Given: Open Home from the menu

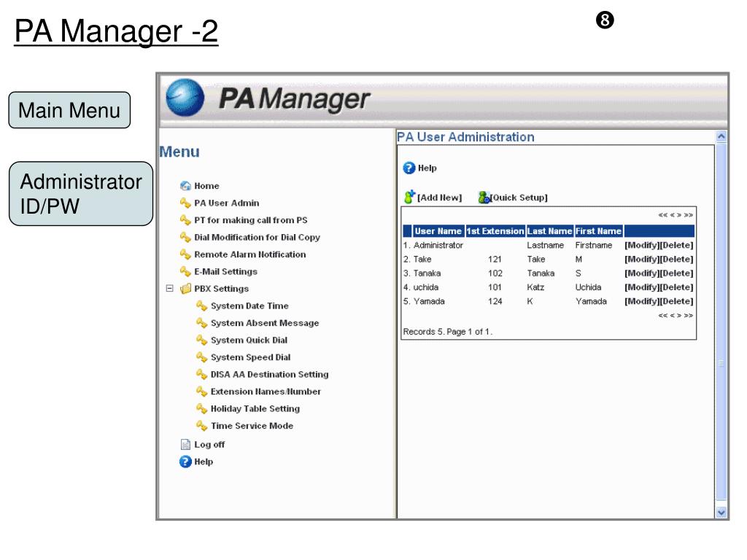Looking at the screenshot, I should point(206,186).
